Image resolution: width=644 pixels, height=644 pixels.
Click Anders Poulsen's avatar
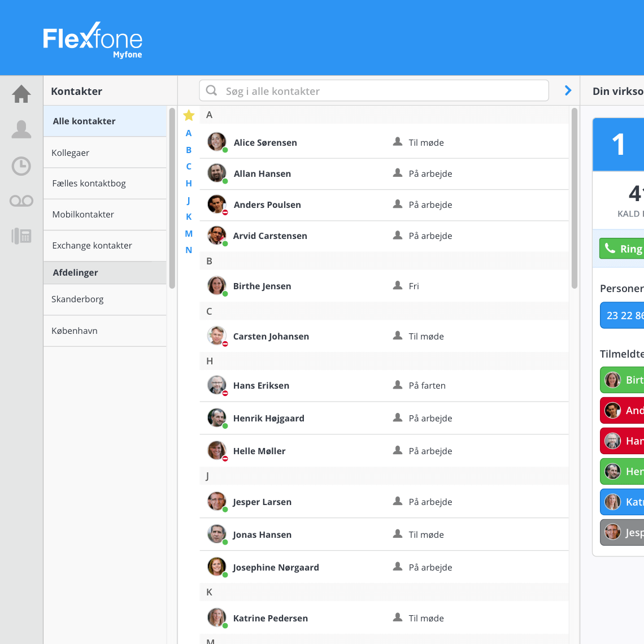click(x=217, y=204)
